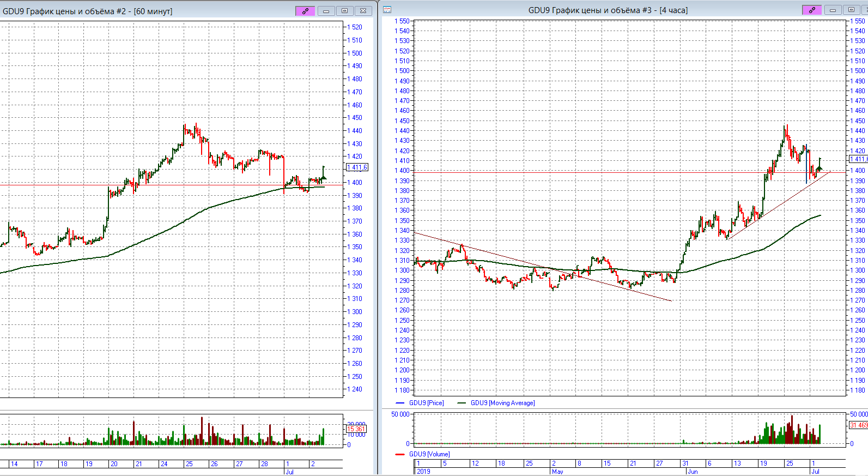The width and height of the screenshot is (868, 476).
Task: Maximize the 4-hour GDU9 chart window
Action: [851, 10]
